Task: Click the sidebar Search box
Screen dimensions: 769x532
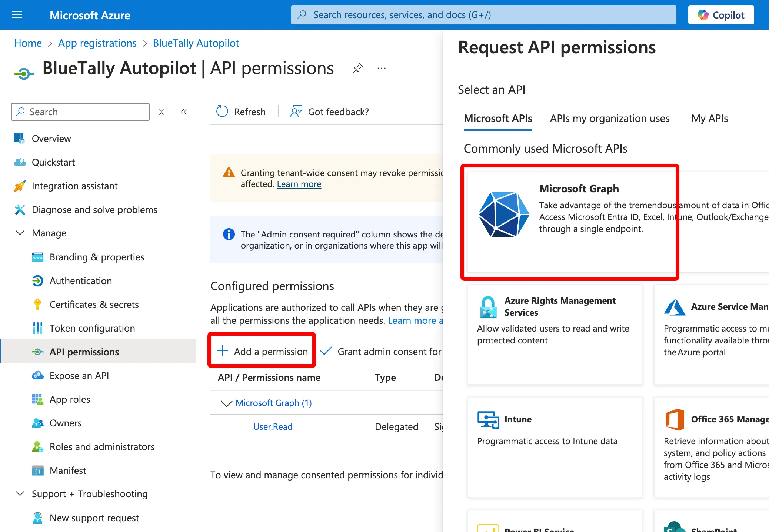Action: [80, 112]
